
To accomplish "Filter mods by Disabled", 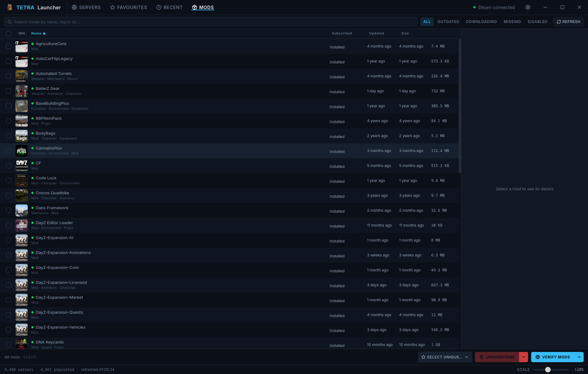I will (537, 22).
